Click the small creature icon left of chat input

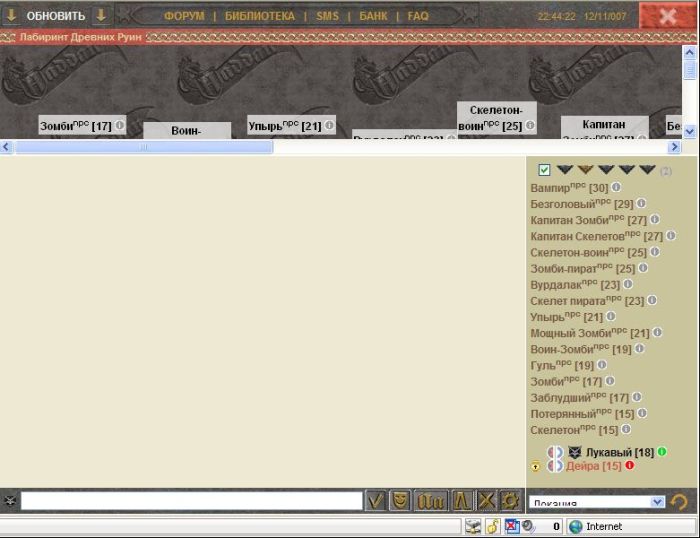click(10, 500)
